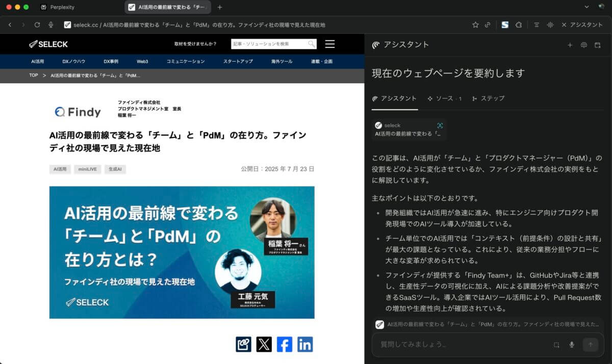Open the three-line reader icon in the toolbar

point(537,24)
